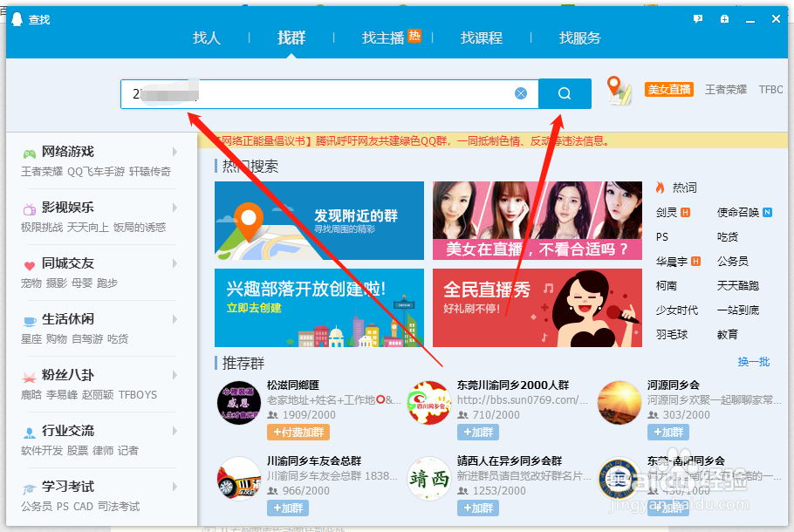The width and height of the screenshot is (794, 532).
Task: Click hot word PS
Action: [662, 237]
